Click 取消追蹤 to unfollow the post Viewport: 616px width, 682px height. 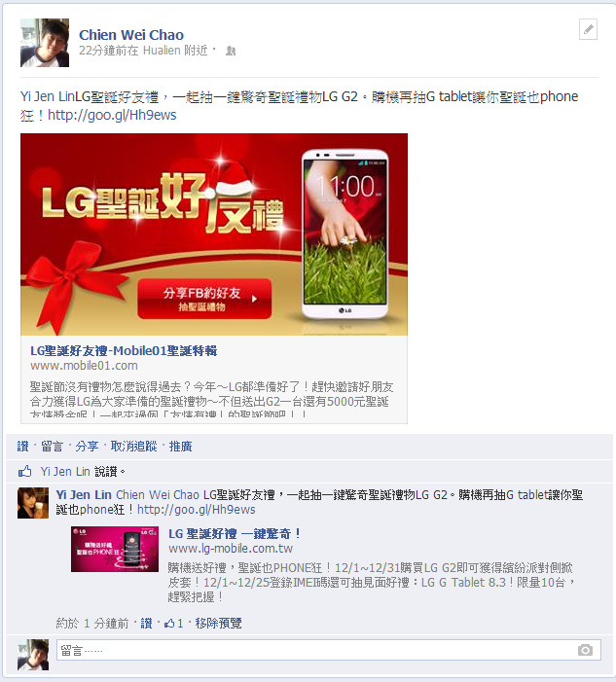coord(133,447)
